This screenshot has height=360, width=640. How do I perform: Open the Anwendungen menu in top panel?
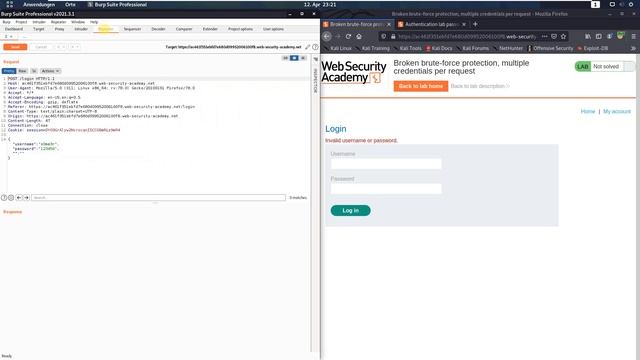(39, 4)
